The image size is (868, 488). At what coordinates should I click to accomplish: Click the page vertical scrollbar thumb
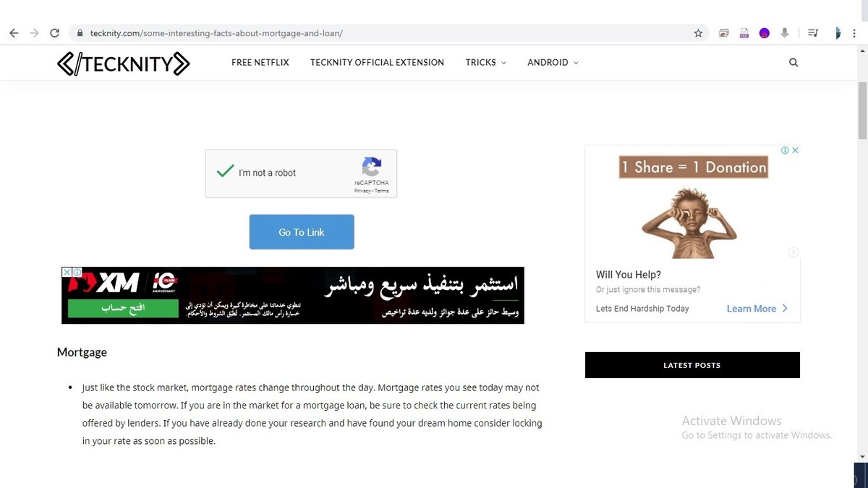pos(862,111)
